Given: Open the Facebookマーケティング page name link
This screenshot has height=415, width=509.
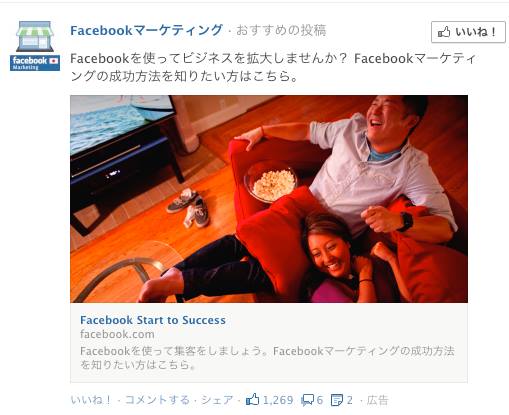Looking at the screenshot, I should coord(146,30).
